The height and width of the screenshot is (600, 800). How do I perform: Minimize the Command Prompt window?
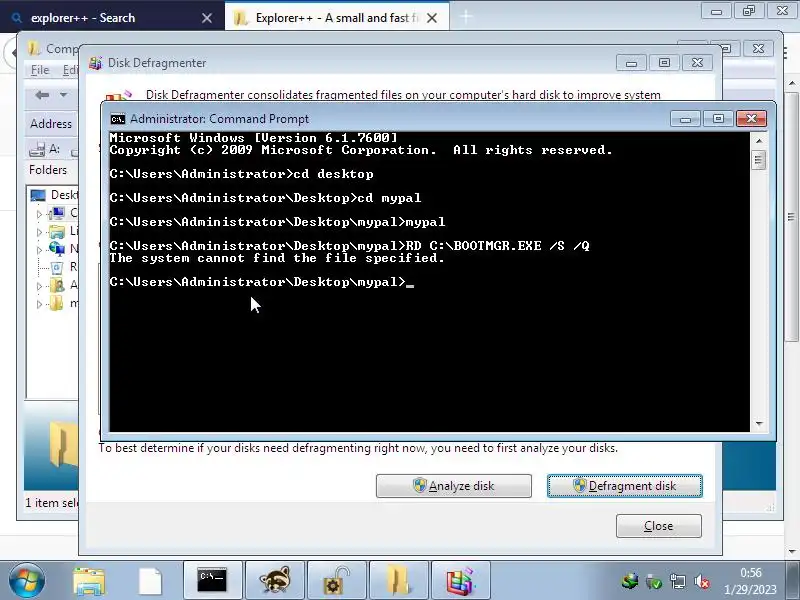pos(685,118)
